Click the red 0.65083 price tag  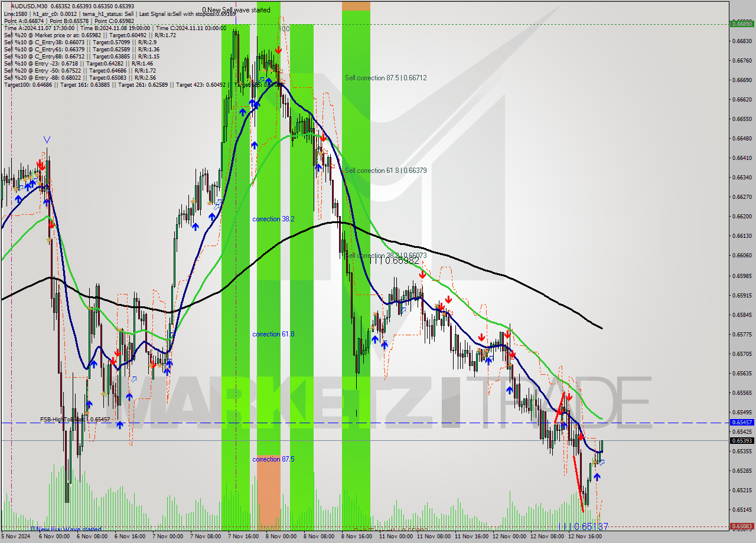(x=742, y=526)
